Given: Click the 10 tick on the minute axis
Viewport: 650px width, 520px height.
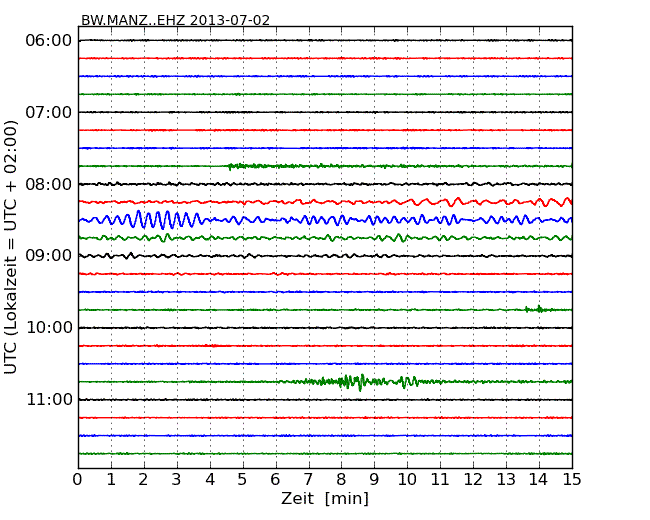Looking at the screenshot, I should point(407,479).
